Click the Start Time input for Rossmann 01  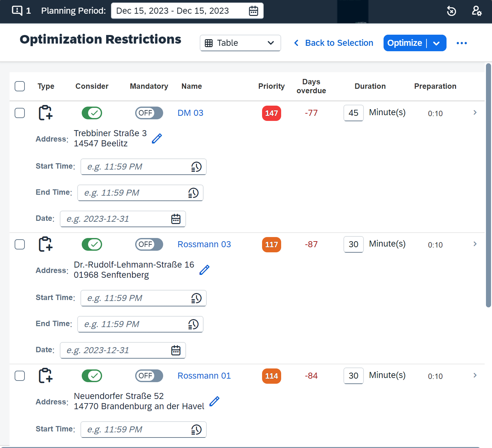tap(143, 430)
